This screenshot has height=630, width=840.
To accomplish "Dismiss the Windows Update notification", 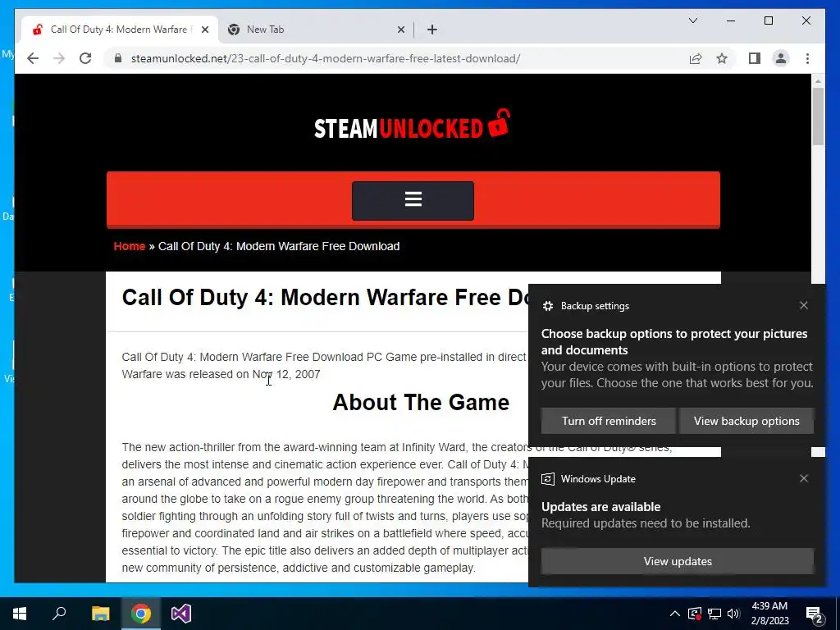I will (804, 478).
